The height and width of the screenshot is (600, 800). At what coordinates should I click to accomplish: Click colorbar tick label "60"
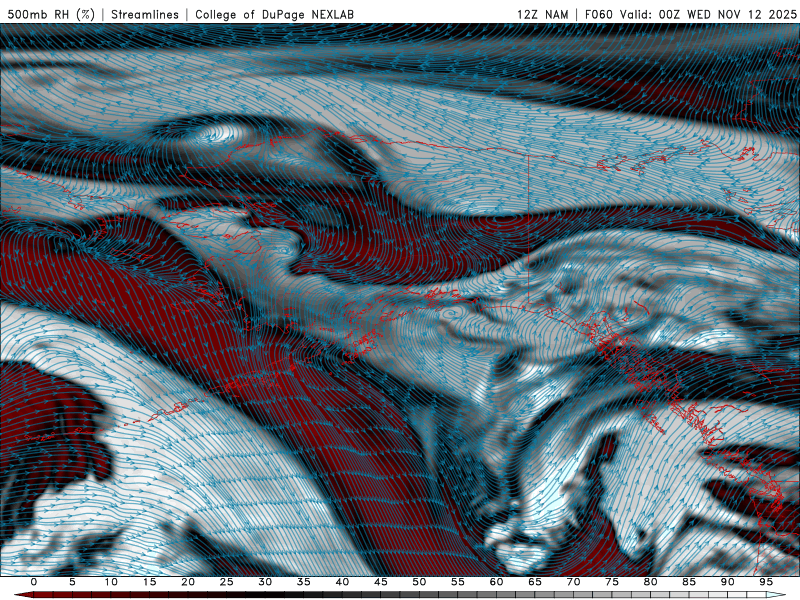(x=496, y=582)
